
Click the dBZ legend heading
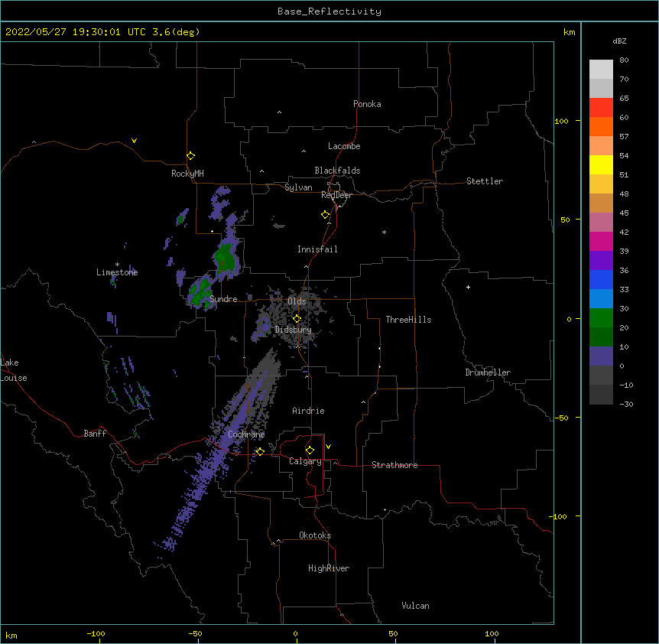[619, 41]
